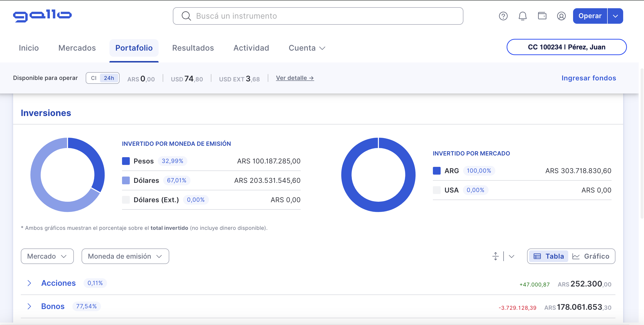Open sort options chevron next to arrows
The image size is (644, 325).
512,256
